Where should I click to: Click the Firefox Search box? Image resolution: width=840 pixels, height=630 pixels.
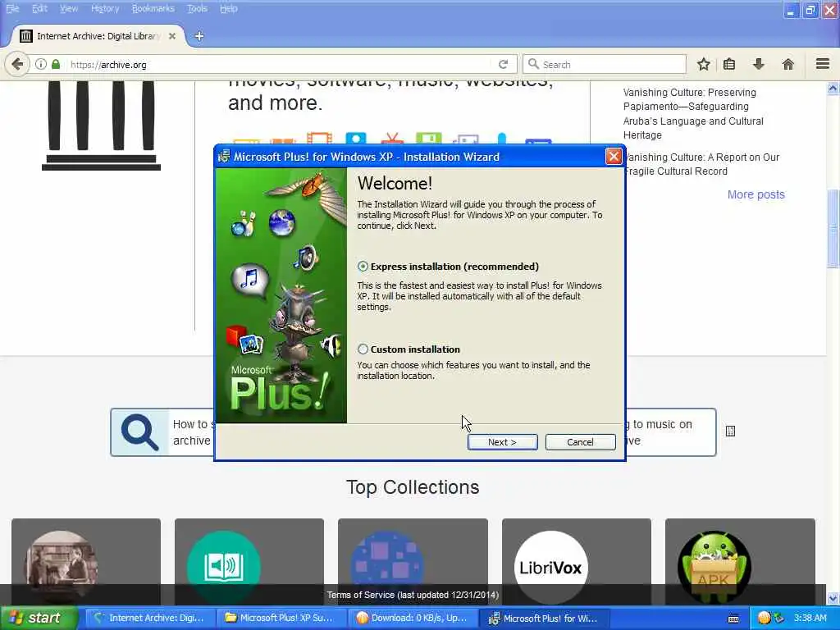click(605, 64)
